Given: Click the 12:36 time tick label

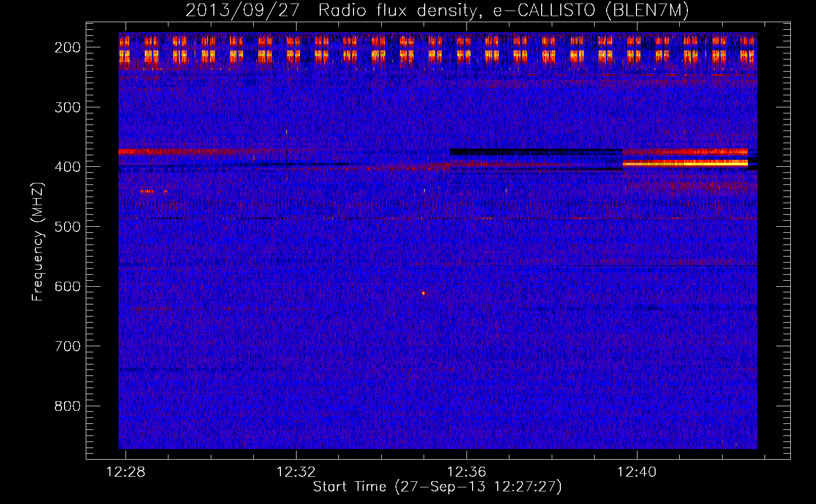Looking at the screenshot, I should click(x=467, y=472).
